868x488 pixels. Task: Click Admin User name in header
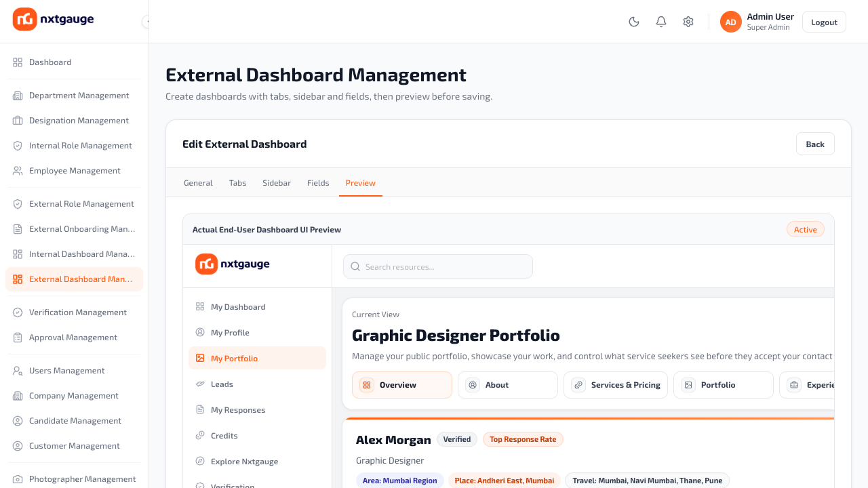(x=770, y=17)
